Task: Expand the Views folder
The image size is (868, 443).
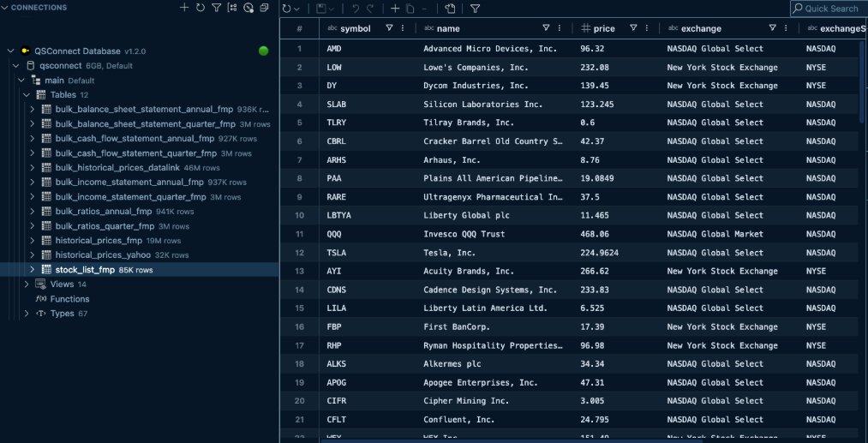Action: 27,284
